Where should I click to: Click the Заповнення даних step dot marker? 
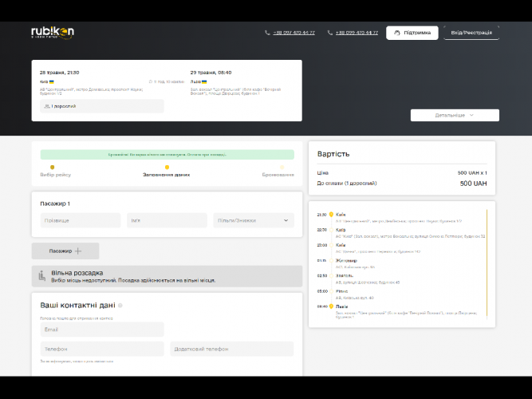click(x=167, y=167)
